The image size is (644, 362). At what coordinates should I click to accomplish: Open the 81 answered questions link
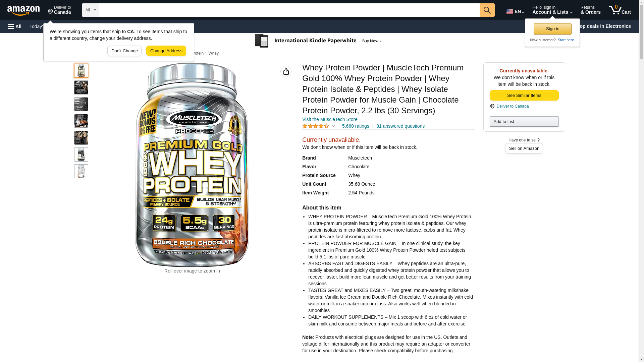click(400, 126)
